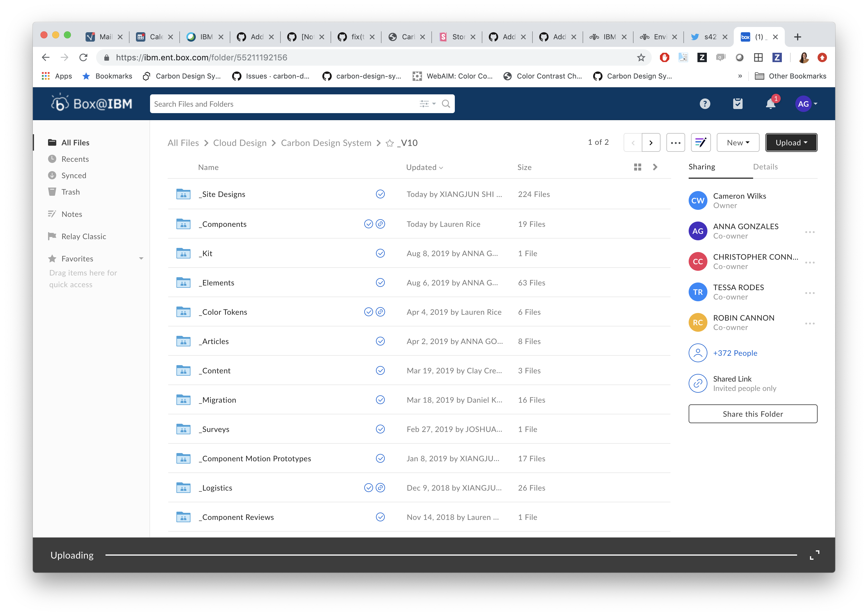This screenshot has width=868, height=616.
Task: Toggle sync checkmark for _Site Designs
Action: click(380, 194)
